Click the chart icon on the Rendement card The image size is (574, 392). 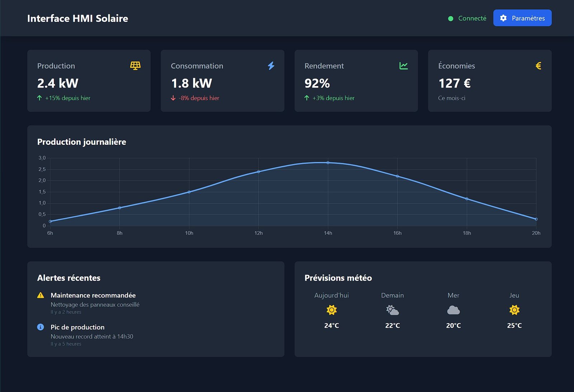(x=404, y=66)
